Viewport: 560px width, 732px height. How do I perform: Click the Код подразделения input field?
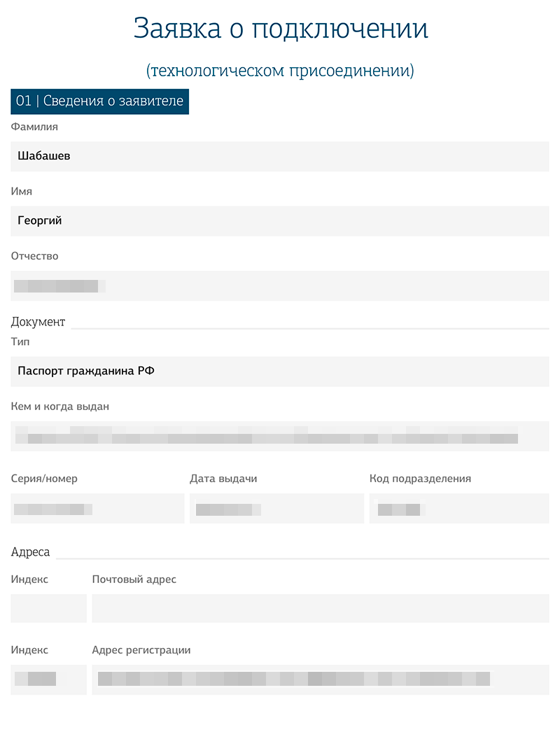point(459,508)
